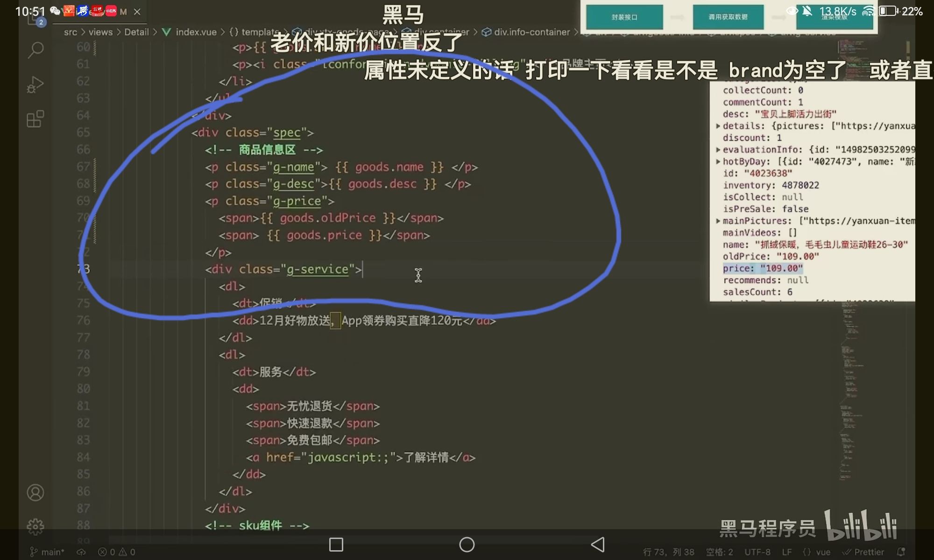Expand the details object property
This screenshot has width=934, height=560.
click(x=718, y=126)
